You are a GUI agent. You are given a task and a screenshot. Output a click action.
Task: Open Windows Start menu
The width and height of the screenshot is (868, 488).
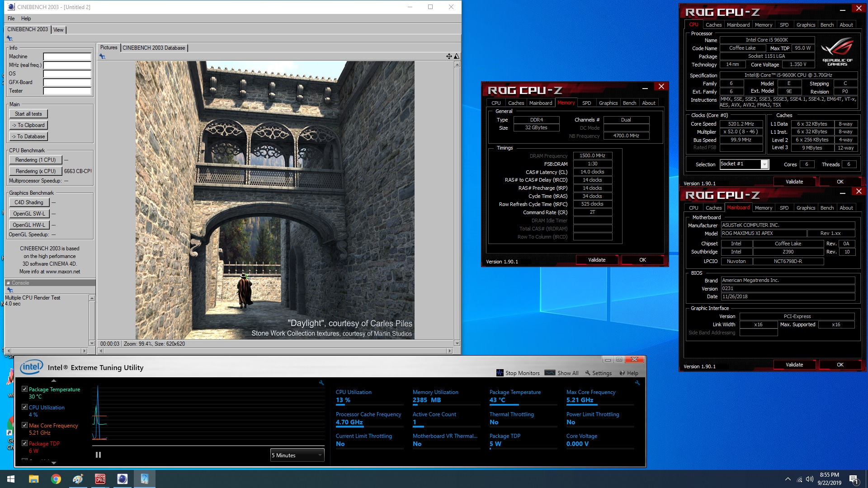(x=11, y=479)
